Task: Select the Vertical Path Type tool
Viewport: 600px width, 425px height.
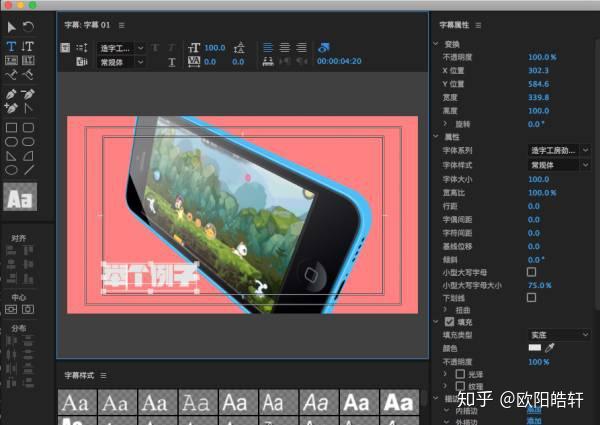Action: 28,74
